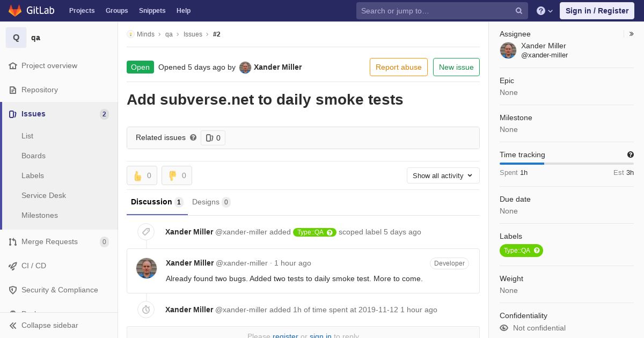Click the green Open status badge
Viewport: 644px width, 338px height.
pyautogui.click(x=140, y=67)
